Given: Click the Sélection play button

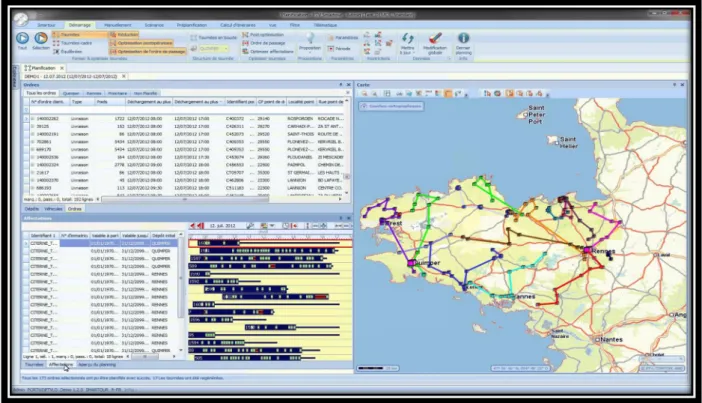Looking at the screenshot, I should [41, 39].
